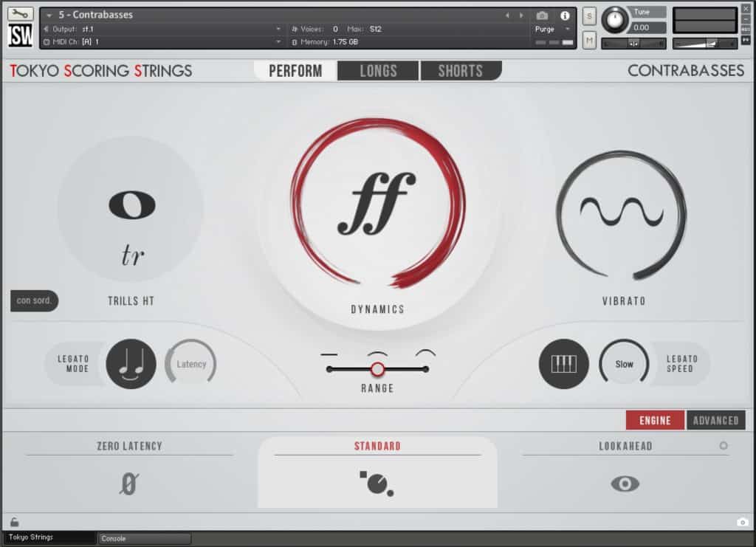Image resolution: width=756 pixels, height=547 pixels.
Task: Click the legato mode notes icon
Action: (131, 364)
